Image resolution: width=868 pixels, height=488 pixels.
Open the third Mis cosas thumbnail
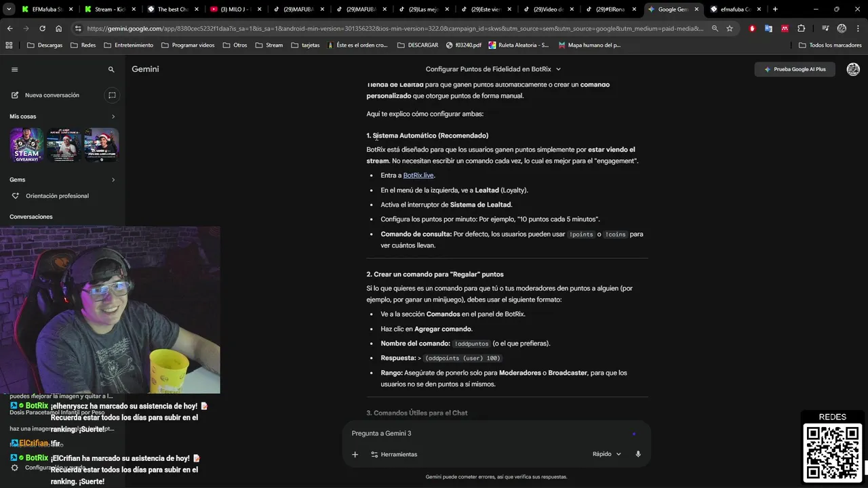(102, 145)
